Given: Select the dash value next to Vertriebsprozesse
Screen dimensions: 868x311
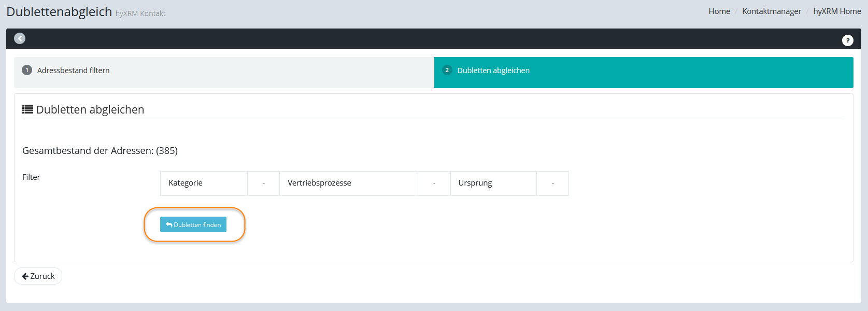Looking at the screenshot, I should point(434,183).
